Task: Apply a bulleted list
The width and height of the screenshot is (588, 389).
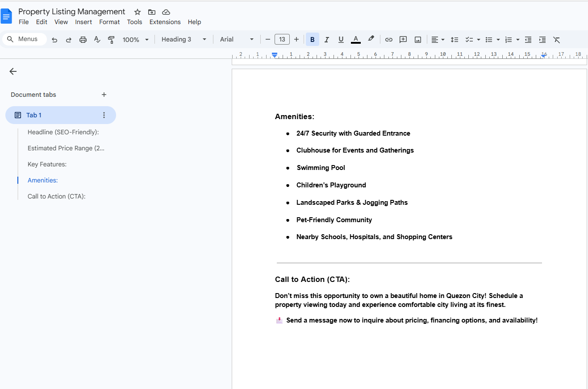Action: point(489,40)
